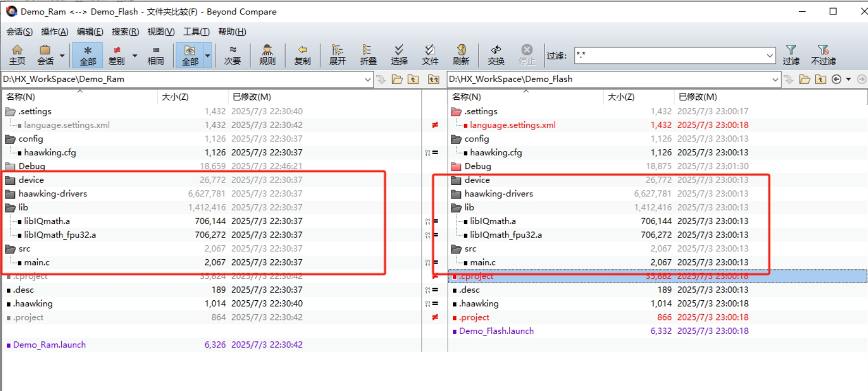Click the 展开 (Expand all) toolbar icon
Viewport: 868px width, 391px height.
337,55
